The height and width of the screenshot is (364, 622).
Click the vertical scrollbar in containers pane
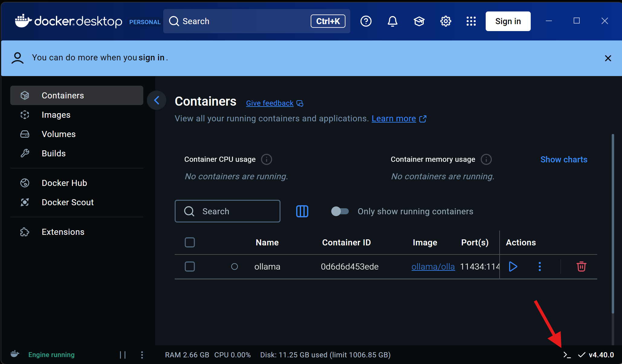tap(613, 223)
